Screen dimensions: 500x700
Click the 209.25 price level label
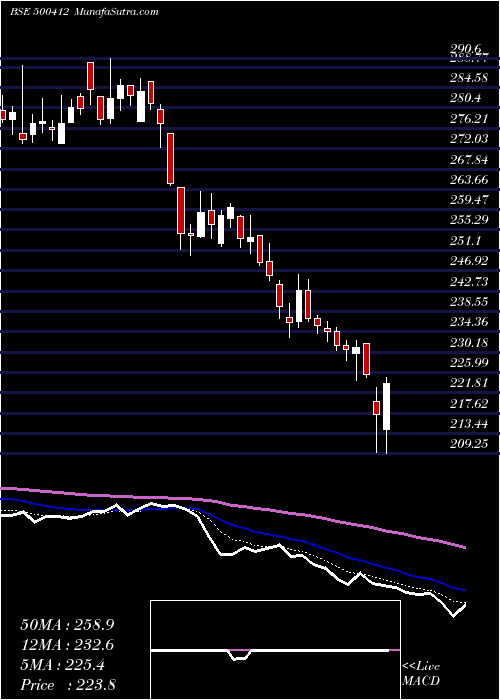(469, 444)
